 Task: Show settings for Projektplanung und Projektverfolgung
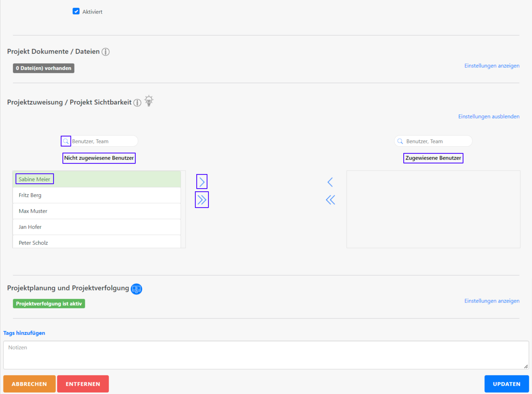click(492, 301)
